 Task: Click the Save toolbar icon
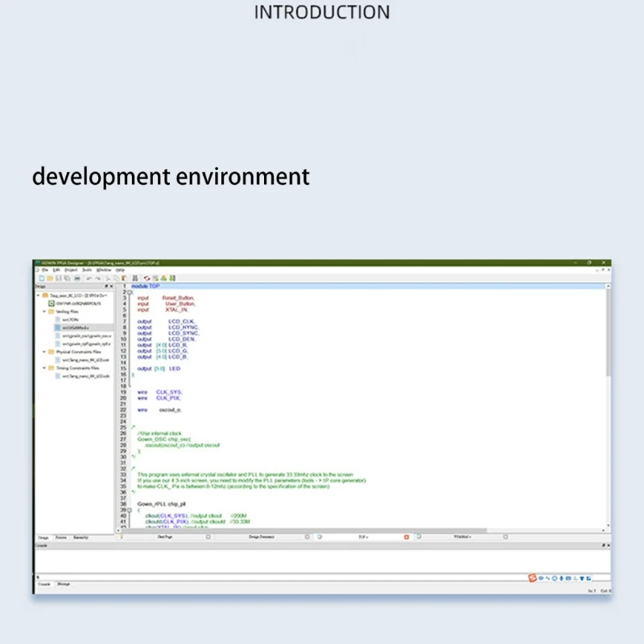click(58, 278)
